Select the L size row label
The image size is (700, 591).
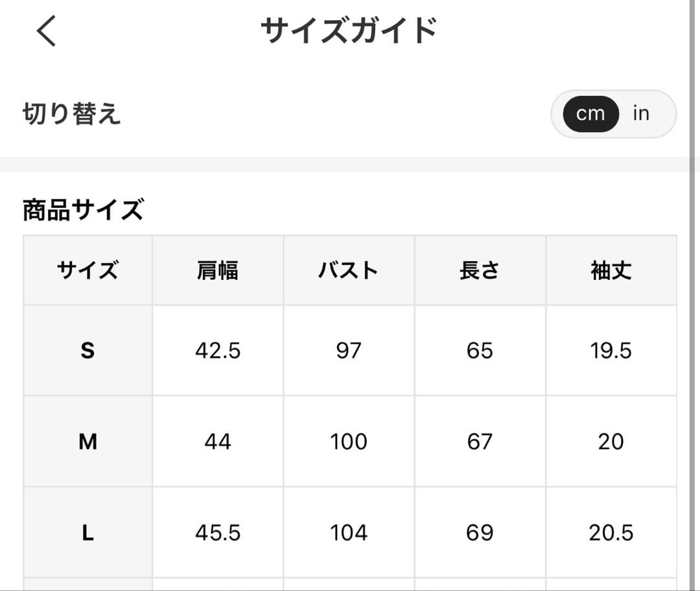point(88,533)
